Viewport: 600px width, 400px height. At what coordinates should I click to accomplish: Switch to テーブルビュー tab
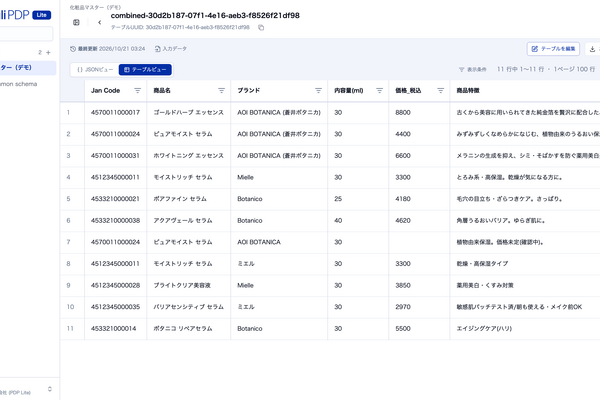point(145,70)
